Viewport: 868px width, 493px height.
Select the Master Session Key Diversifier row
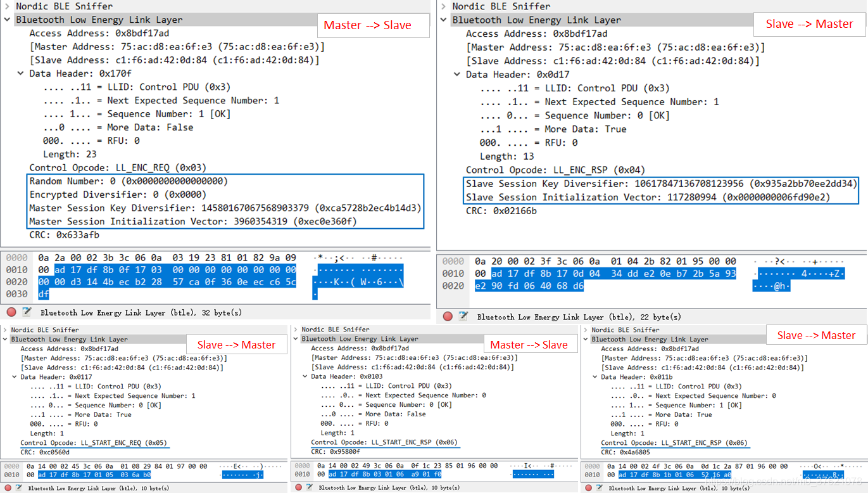click(225, 208)
